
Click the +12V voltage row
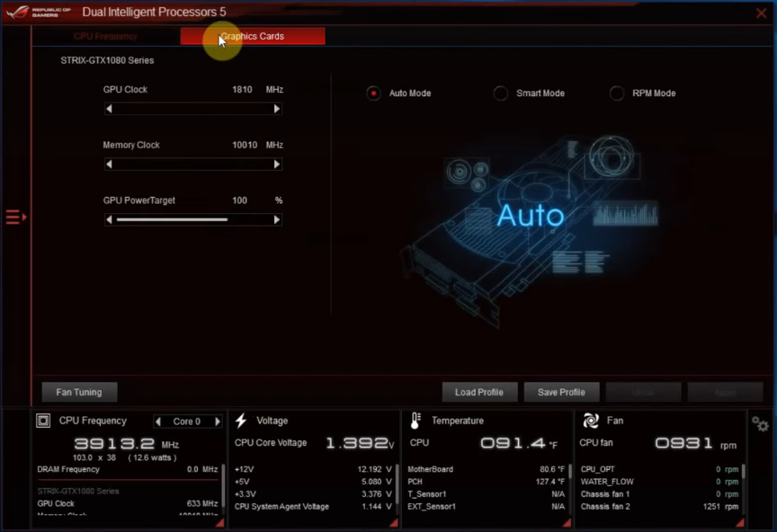point(313,469)
